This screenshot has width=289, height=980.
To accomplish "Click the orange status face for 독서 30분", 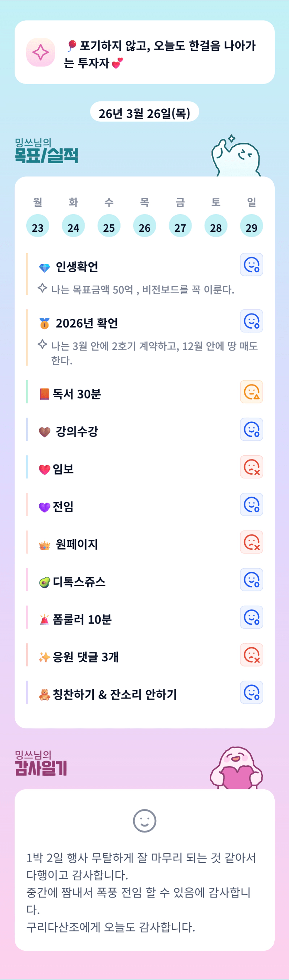I will [251, 392].
